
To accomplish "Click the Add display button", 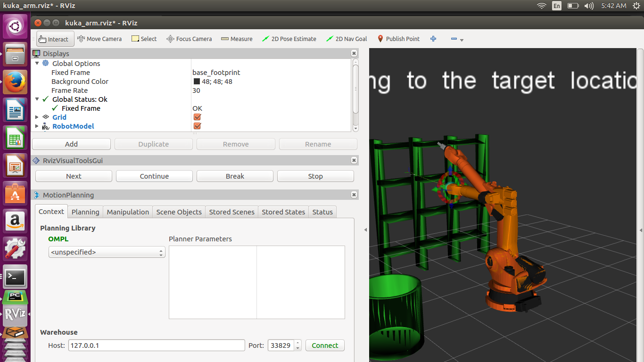I will pos(71,144).
